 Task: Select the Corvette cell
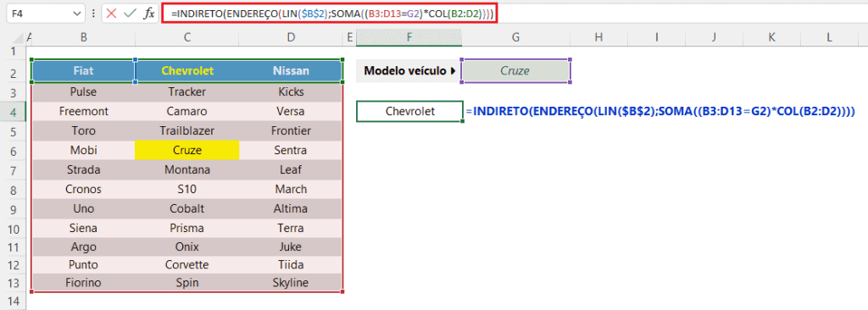click(187, 265)
